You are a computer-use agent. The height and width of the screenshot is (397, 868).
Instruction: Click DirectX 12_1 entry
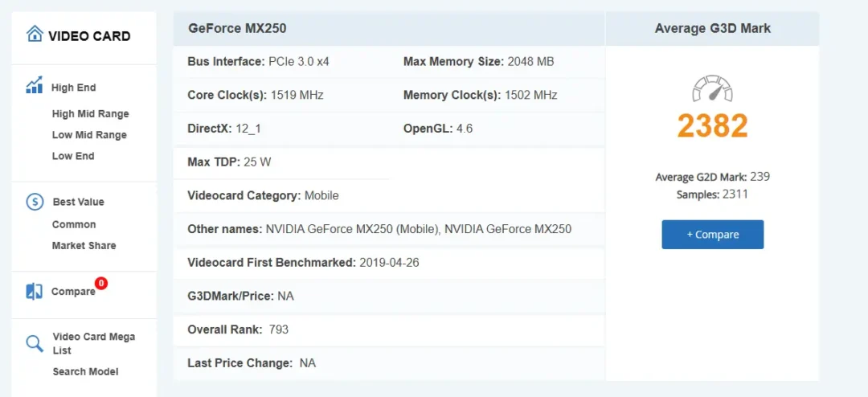[224, 129]
